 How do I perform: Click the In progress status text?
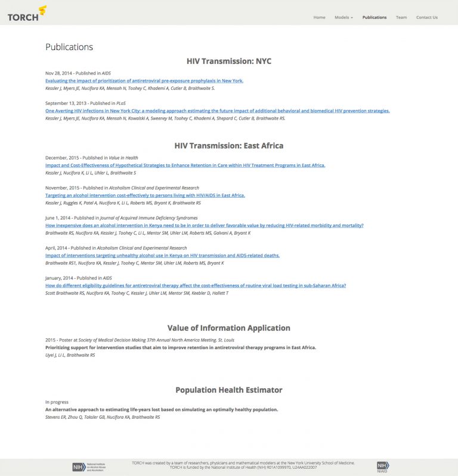(x=57, y=402)
